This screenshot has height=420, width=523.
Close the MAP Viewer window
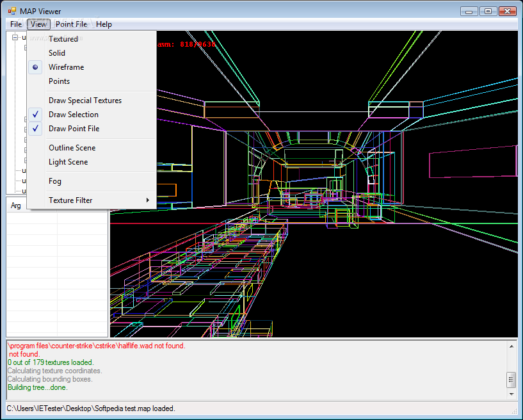[x=508, y=12]
